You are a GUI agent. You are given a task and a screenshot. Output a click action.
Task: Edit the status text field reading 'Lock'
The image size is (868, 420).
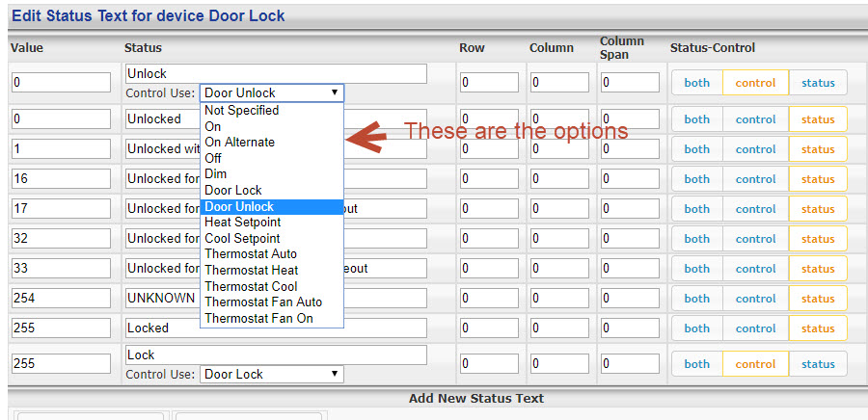click(276, 355)
